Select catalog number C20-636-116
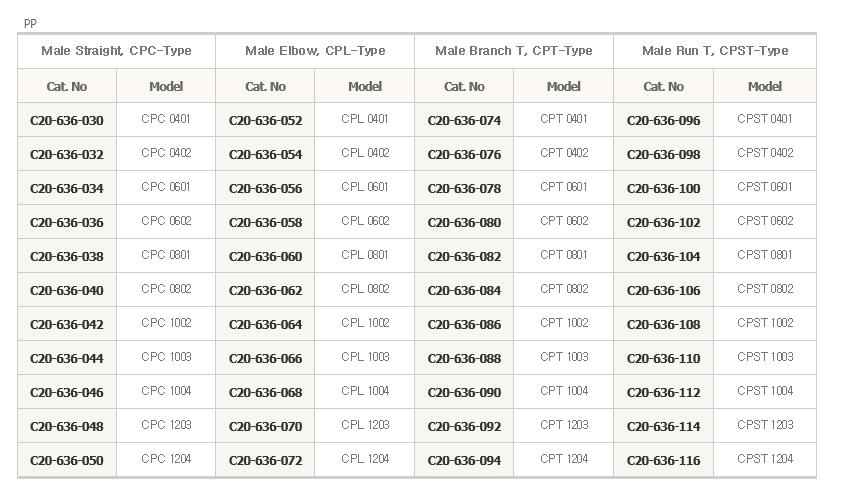The height and width of the screenshot is (483, 842). 663,460
